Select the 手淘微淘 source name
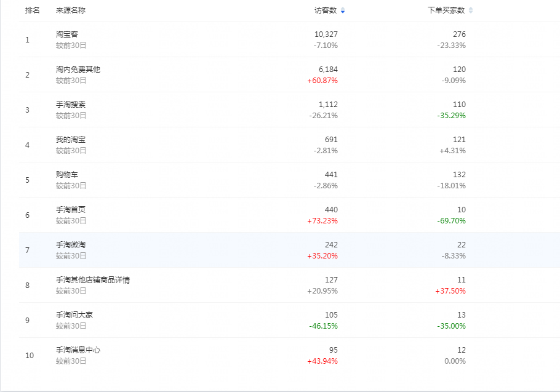The image size is (560, 392). pos(71,244)
